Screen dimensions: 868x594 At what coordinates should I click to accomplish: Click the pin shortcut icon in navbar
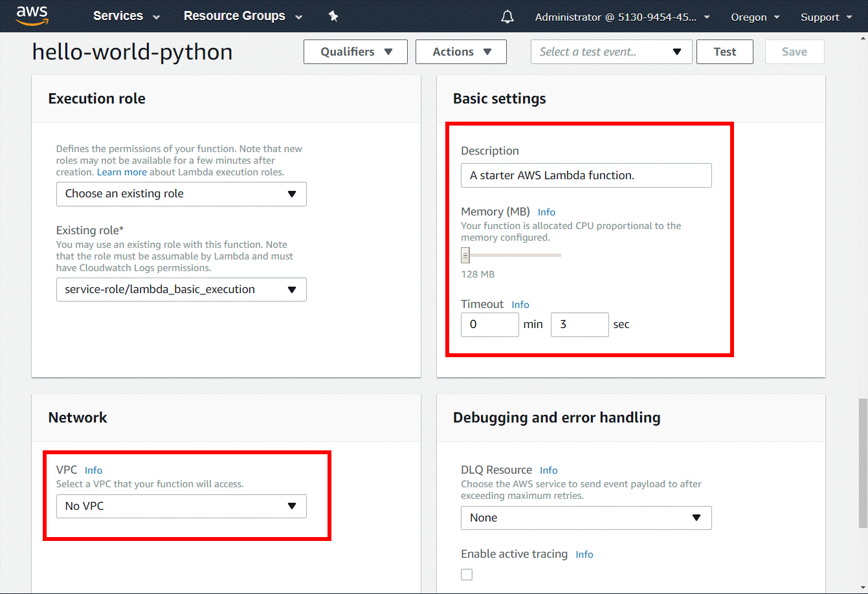tap(333, 16)
